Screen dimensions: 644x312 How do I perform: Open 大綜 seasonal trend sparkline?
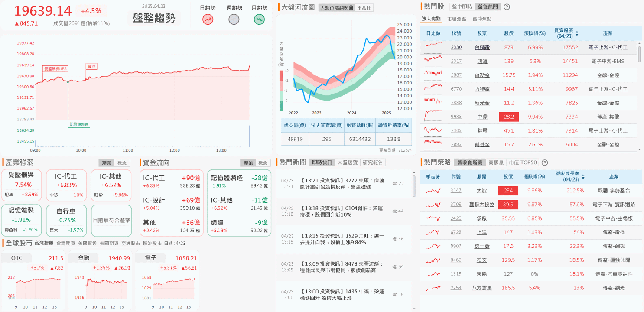pyautogui.click(x=433, y=191)
